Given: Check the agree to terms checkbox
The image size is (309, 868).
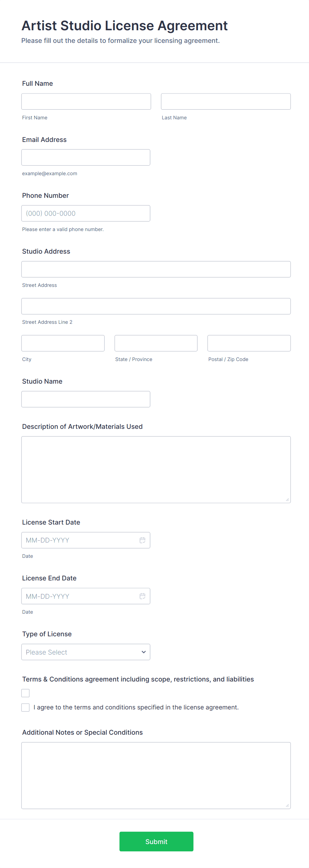Looking at the screenshot, I should (26, 707).
